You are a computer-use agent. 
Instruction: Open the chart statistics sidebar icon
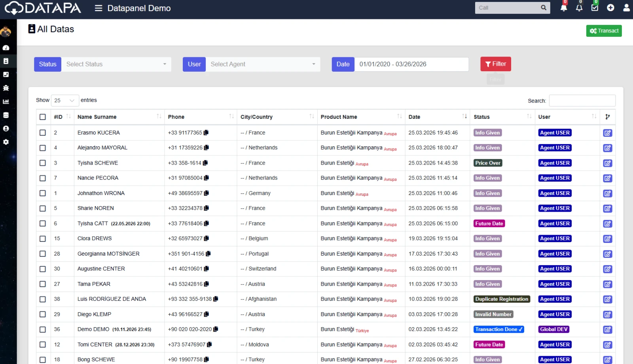click(6, 102)
